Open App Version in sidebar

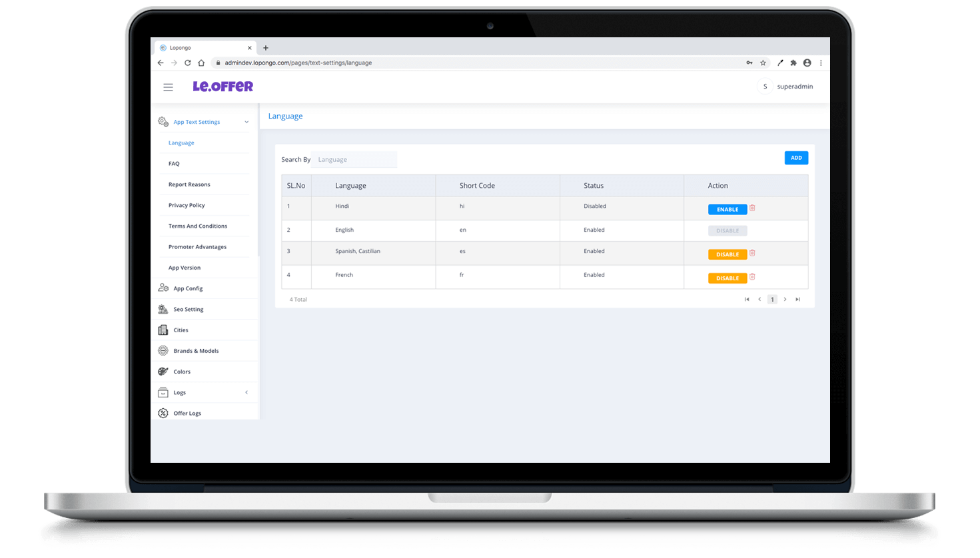point(185,268)
